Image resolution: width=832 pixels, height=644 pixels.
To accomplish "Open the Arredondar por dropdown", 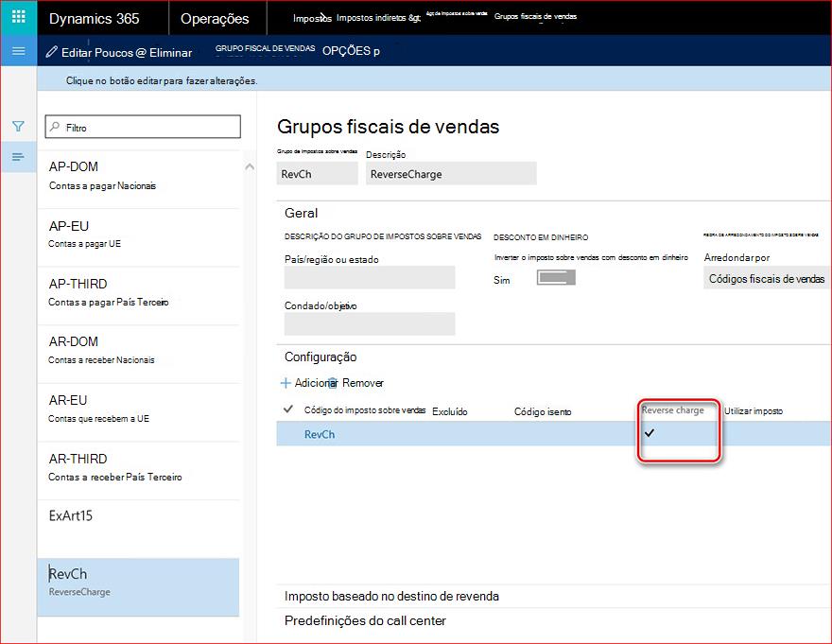I will 767,279.
